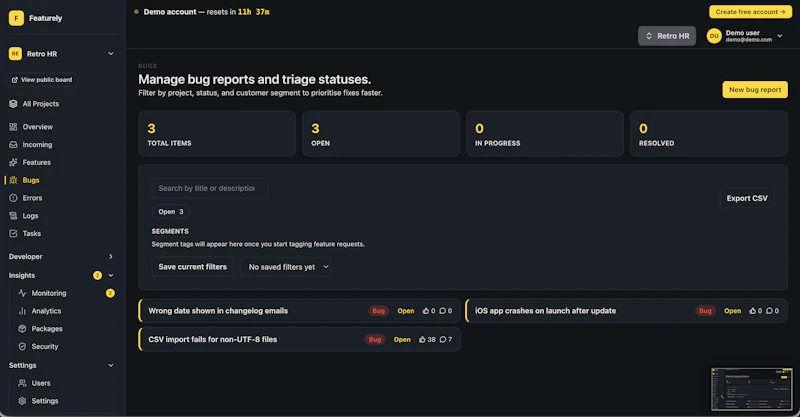This screenshot has height=417, width=800.
Task: Click the In Progress stat card
Action: (545, 134)
